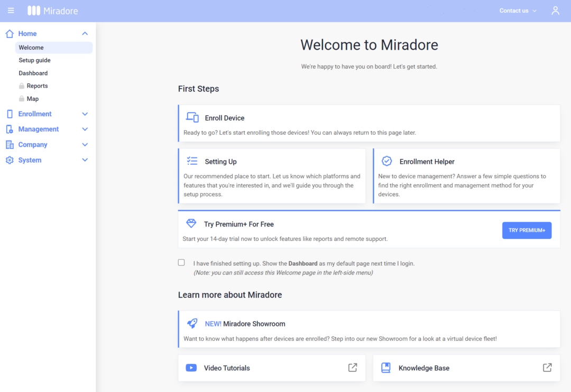Open the user account icon
571x392 pixels.
[x=555, y=10]
